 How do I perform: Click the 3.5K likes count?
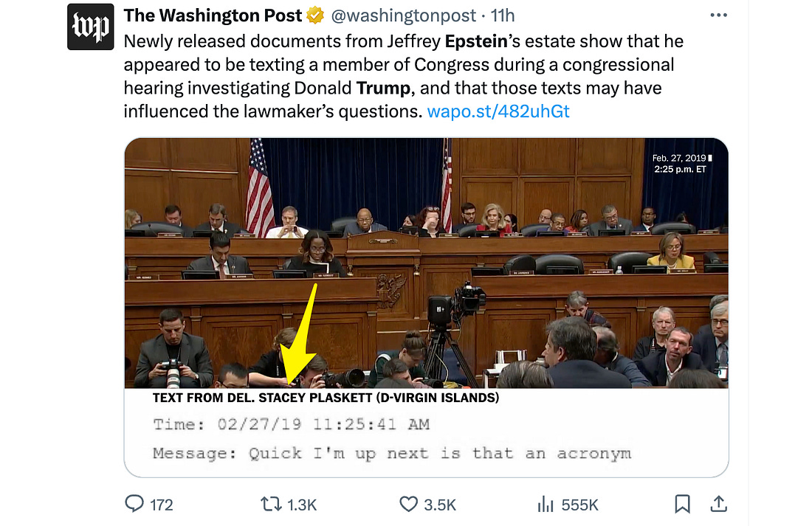[441, 505]
